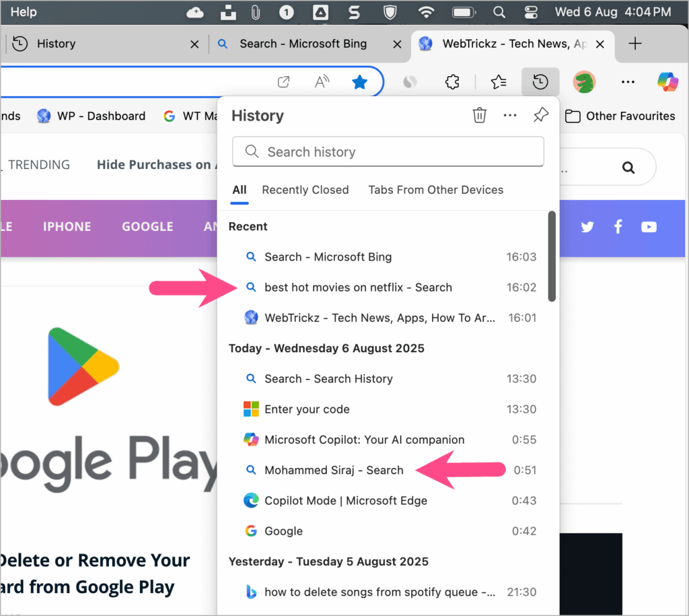The image size is (689, 616).
Task: Select the Read aloud icon in address bar
Action: click(x=321, y=81)
